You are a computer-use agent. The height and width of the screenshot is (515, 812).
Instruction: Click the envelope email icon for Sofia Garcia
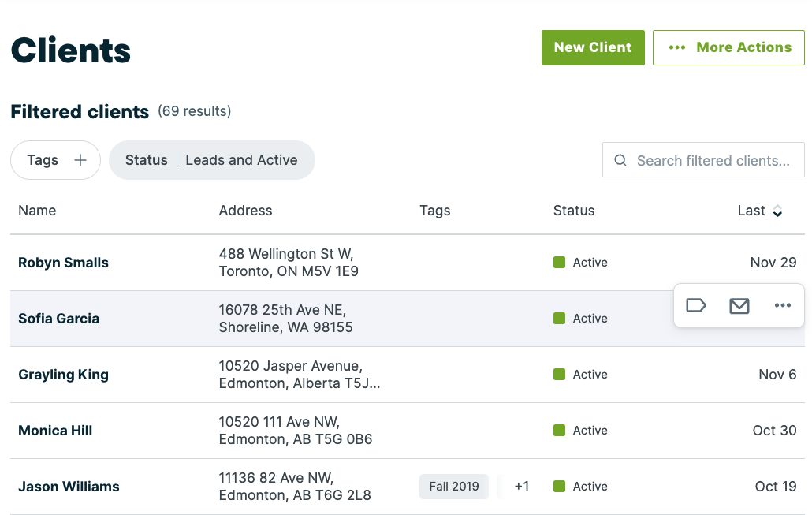(739, 306)
